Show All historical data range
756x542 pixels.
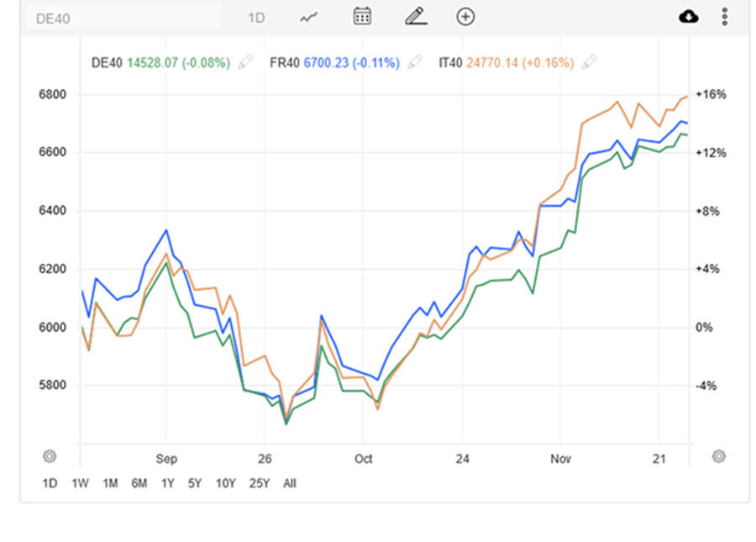point(290,483)
